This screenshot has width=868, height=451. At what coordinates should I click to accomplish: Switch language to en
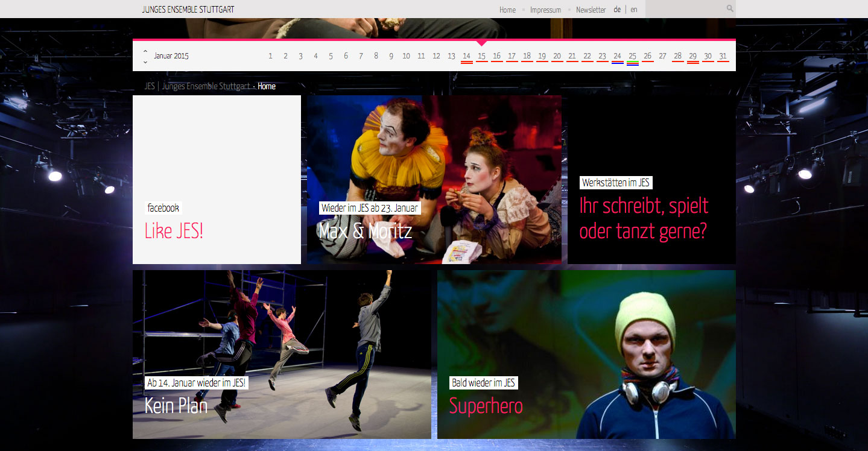634,10
